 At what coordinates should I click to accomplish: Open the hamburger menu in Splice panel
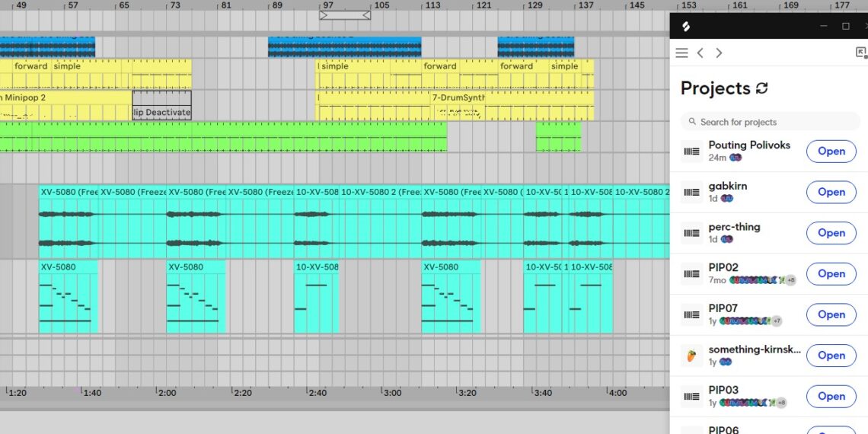pos(682,53)
